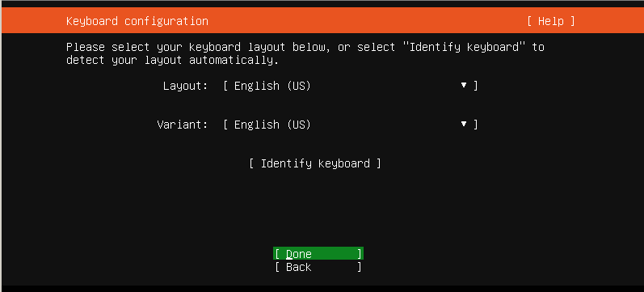
Task: Click the opening bracket of Layout field
Action: click(225, 86)
